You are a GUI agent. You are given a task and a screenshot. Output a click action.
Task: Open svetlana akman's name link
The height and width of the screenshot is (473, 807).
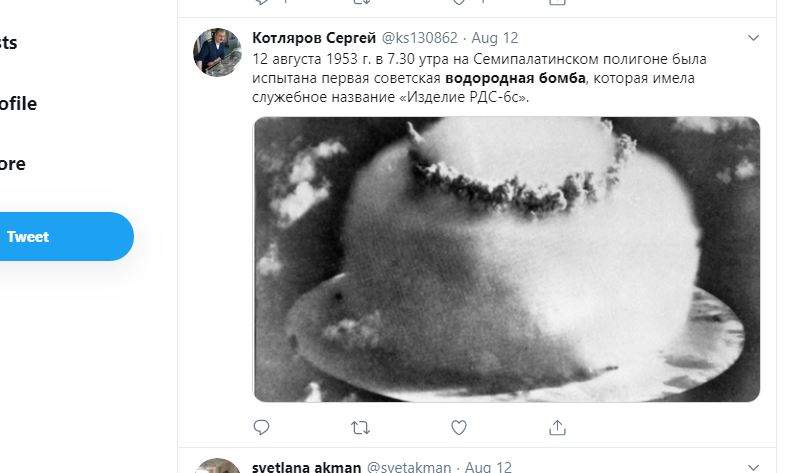(307, 467)
